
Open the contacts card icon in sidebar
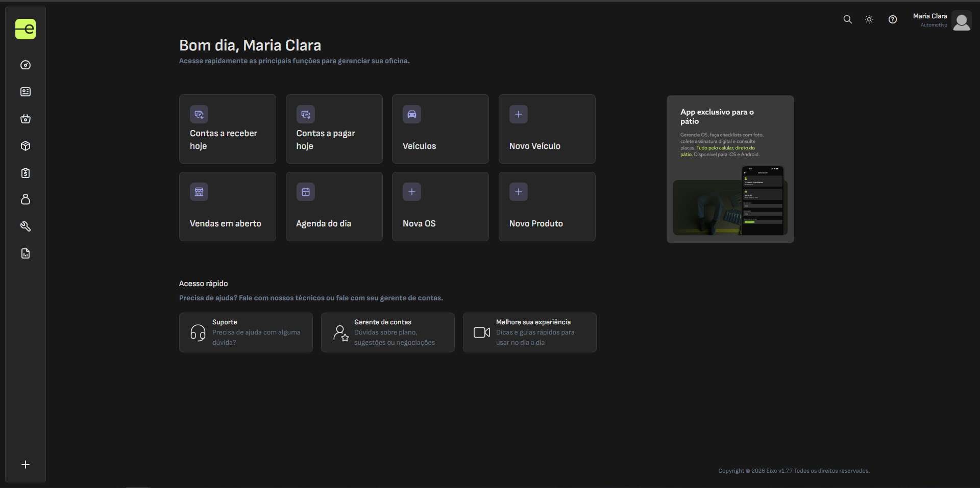click(26, 92)
